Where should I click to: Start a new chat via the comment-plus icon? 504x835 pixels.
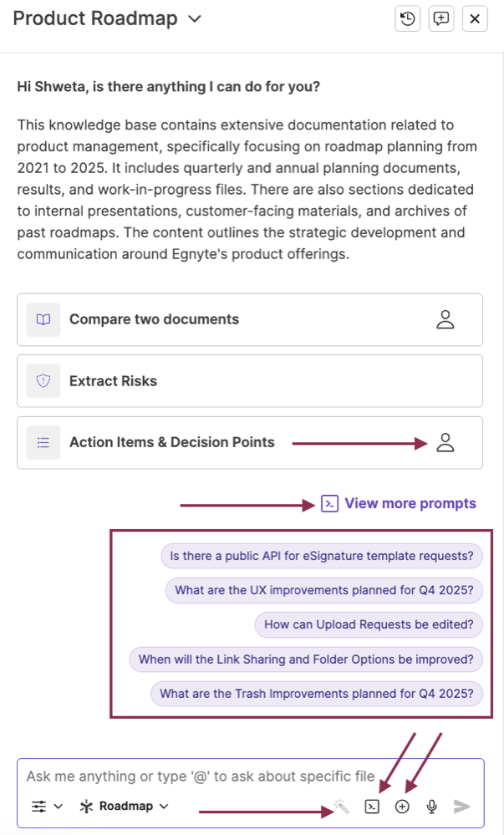(x=440, y=18)
